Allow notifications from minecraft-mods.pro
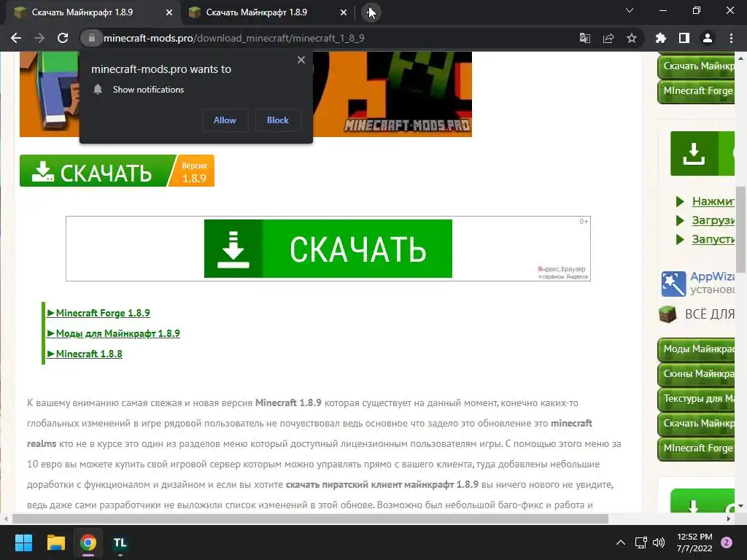The width and height of the screenshot is (747, 560). coord(225,120)
